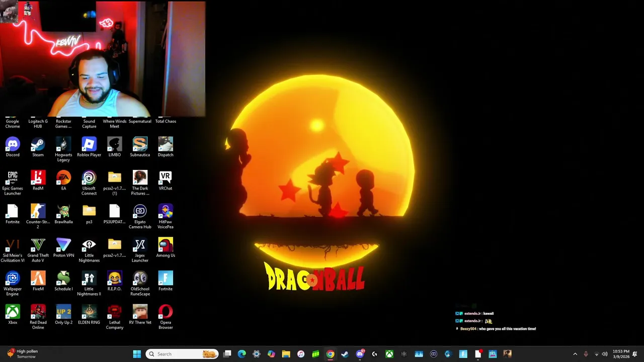Select the Counter-Strike 2 shortcut
This screenshot has width=644, height=362.
(38, 217)
